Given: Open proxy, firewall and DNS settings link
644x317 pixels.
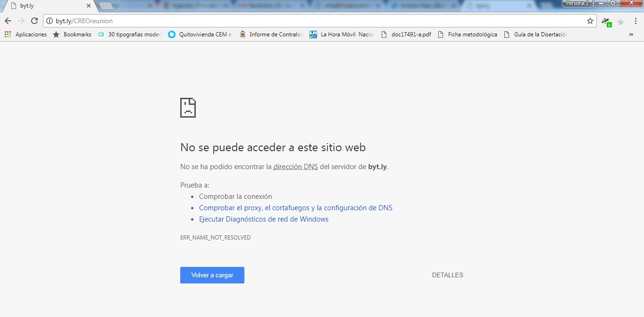Looking at the screenshot, I should [x=295, y=208].
